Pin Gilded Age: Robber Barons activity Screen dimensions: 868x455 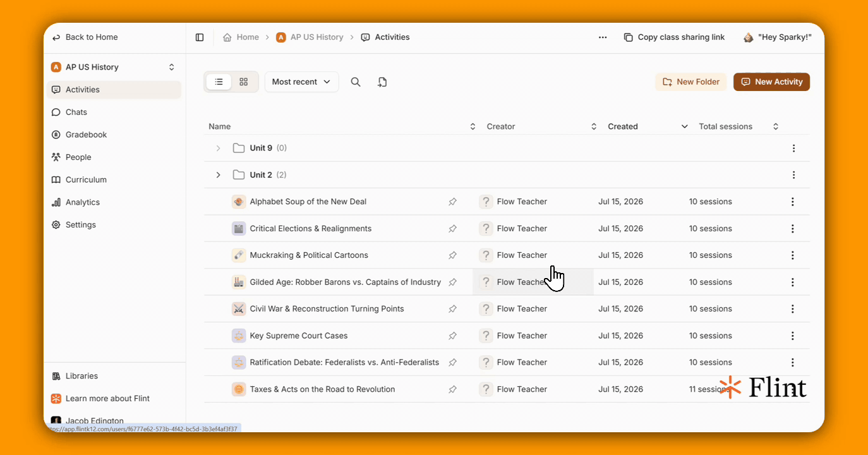[x=452, y=282]
